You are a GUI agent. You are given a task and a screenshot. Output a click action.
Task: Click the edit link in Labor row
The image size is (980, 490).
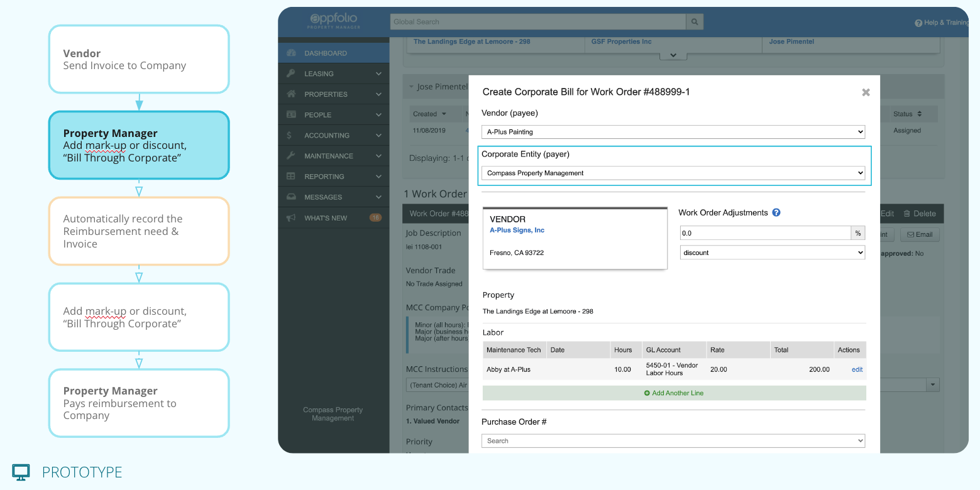857,370
